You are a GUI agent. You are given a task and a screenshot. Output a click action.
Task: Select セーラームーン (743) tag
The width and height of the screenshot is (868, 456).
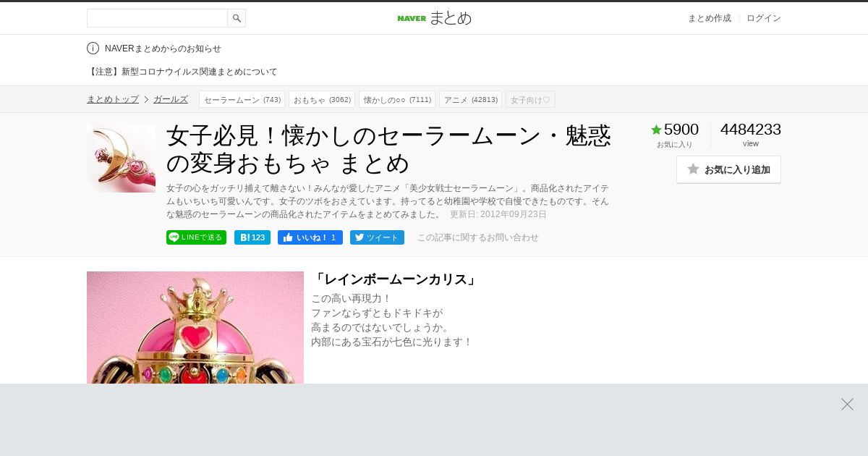pyautogui.click(x=242, y=99)
